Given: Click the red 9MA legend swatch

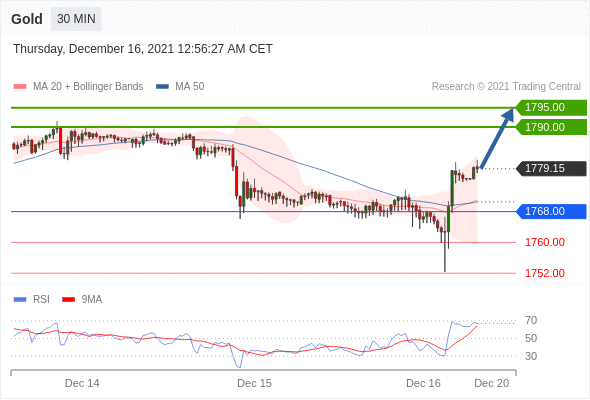Looking at the screenshot, I should point(68,300).
